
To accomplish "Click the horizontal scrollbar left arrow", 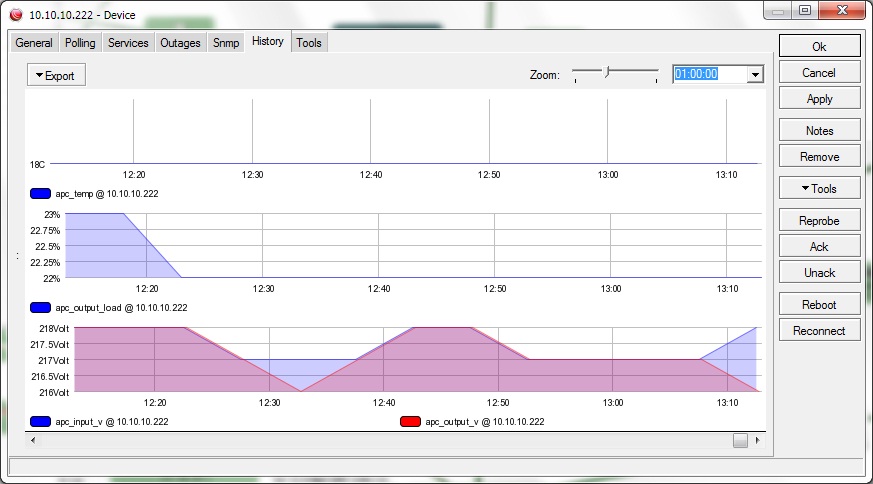I will (33, 440).
